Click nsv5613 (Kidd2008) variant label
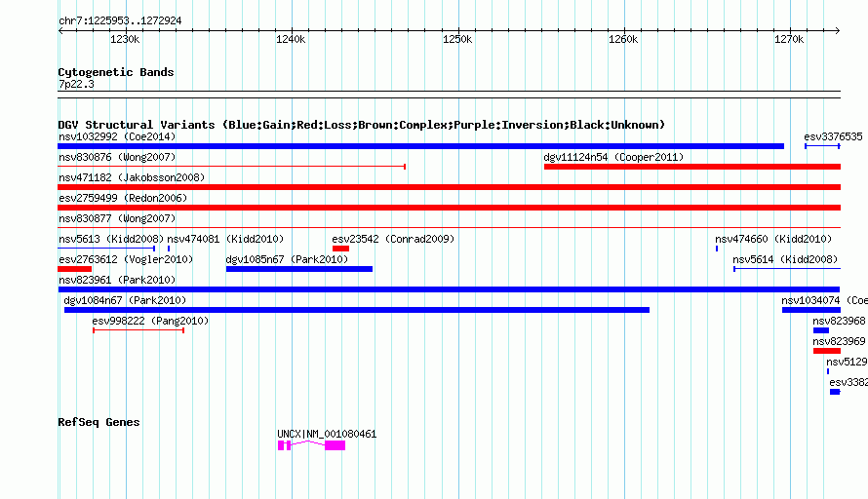This screenshot has height=499, width=868. coord(111,239)
